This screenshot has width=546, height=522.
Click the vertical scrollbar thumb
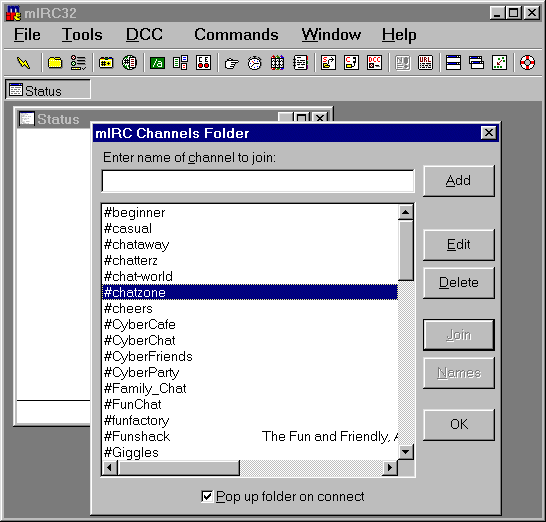406,250
